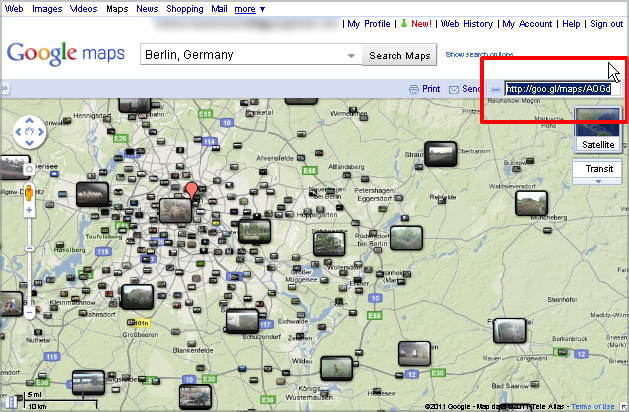This screenshot has width=629, height=412.
Task: Click the Blankenfelde map label
Action: 193,350
